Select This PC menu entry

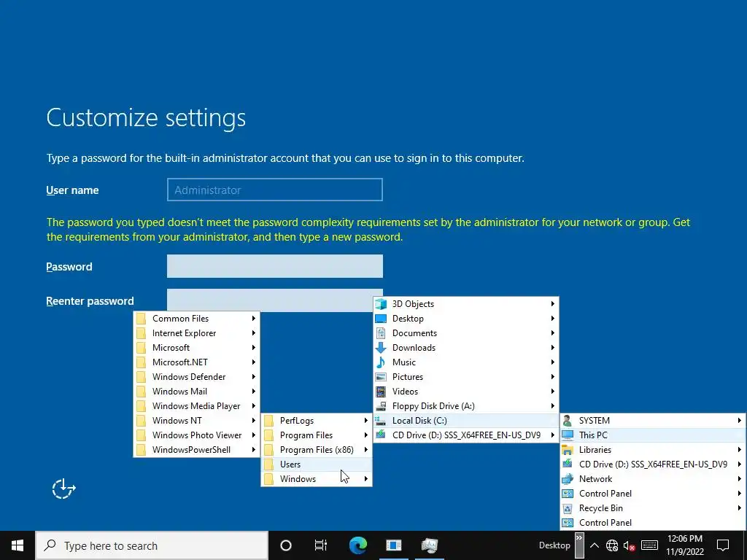[653, 435]
